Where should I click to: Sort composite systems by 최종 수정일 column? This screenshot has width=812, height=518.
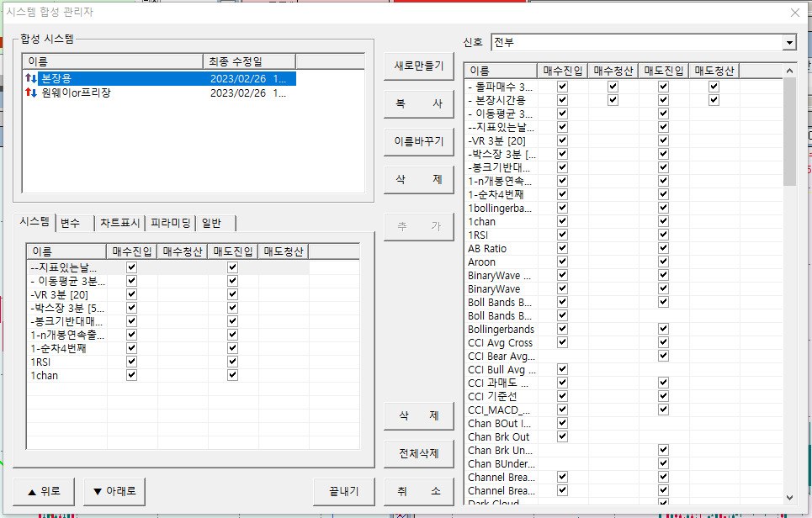point(249,61)
